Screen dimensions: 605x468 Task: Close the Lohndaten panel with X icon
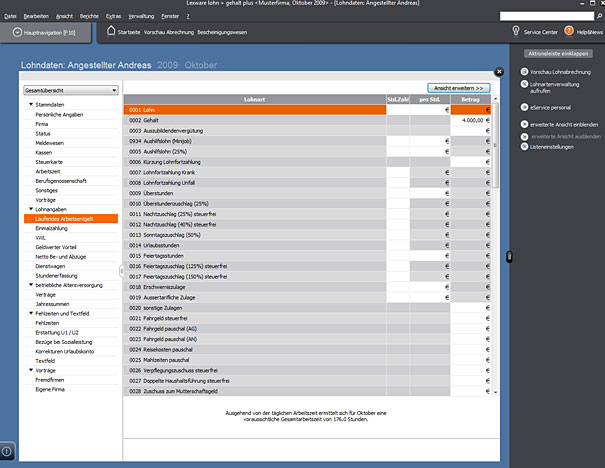499,71
